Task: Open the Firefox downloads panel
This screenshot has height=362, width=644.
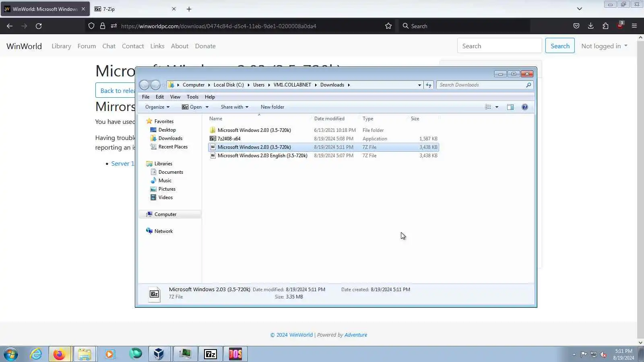Action: click(591, 26)
